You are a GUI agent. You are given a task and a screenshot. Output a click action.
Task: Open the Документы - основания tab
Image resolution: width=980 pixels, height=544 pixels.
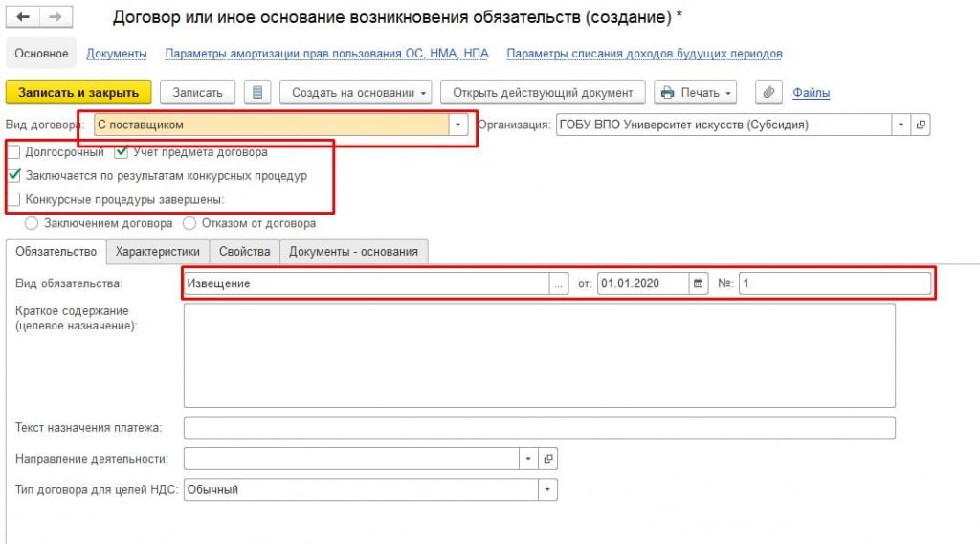(x=353, y=252)
